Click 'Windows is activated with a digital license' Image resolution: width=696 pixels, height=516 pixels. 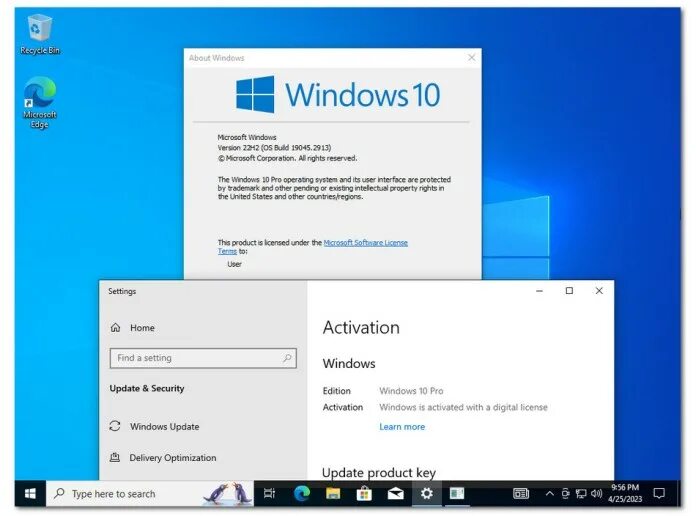coord(463,407)
